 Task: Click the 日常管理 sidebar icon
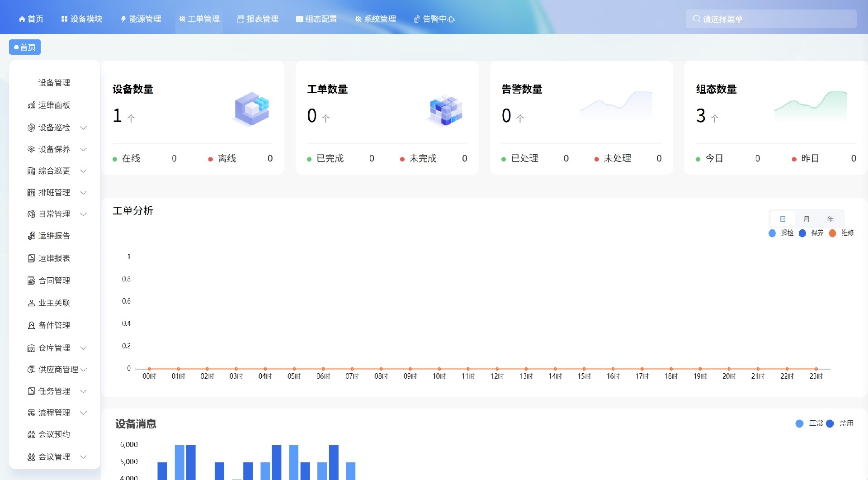click(31, 214)
